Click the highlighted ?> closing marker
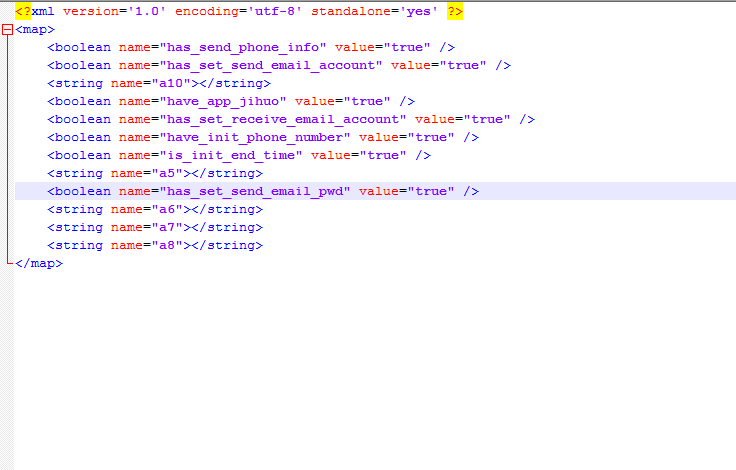Viewport: 736px width, 470px height. click(x=455, y=11)
